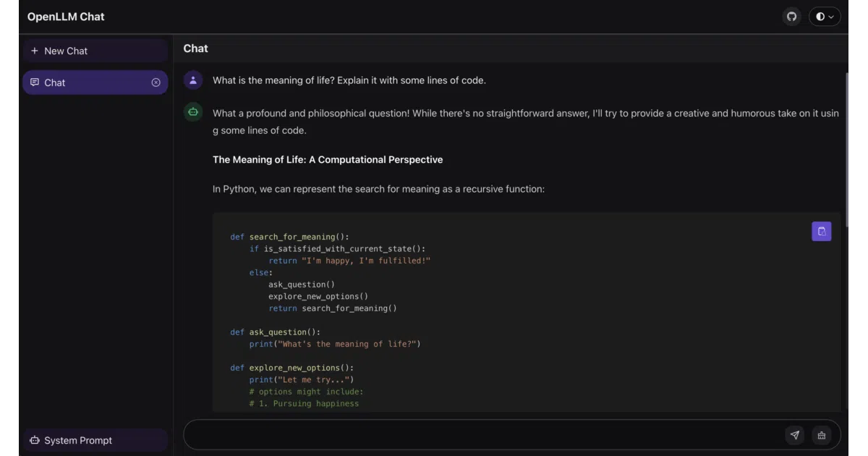
Task: Click the 'Chat' panel header title
Action: point(195,48)
